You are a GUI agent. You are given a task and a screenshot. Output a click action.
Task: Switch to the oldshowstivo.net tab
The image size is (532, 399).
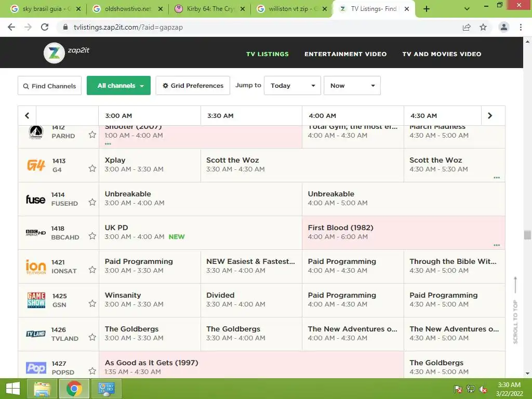click(x=127, y=9)
